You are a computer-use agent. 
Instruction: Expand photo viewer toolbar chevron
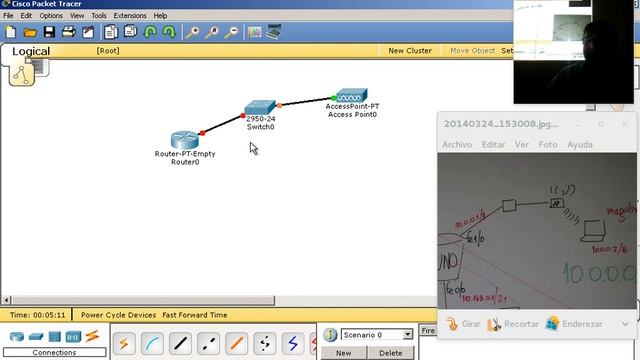pyautogui.click(x=625, y=324)
